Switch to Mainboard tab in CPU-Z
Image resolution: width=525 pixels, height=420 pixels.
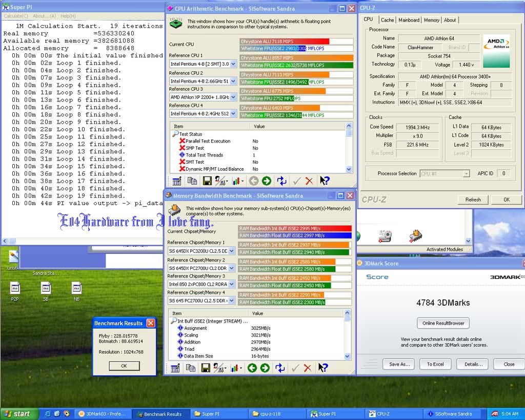(409, 20)
